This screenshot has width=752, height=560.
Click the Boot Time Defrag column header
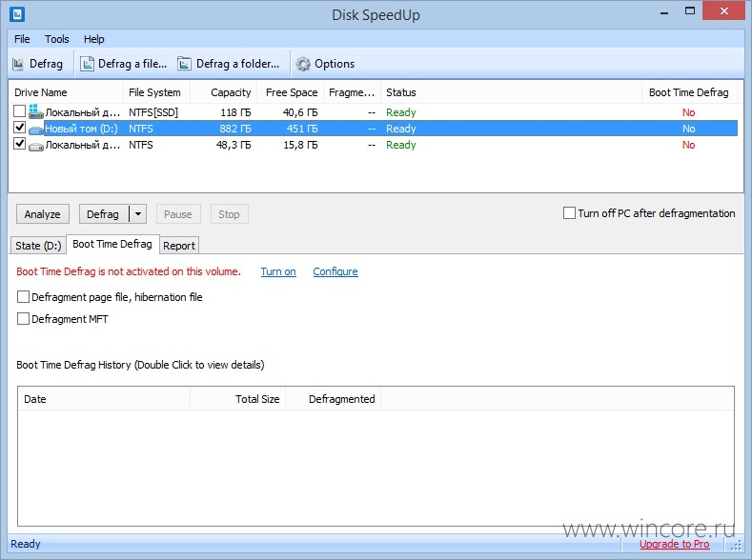689,92
